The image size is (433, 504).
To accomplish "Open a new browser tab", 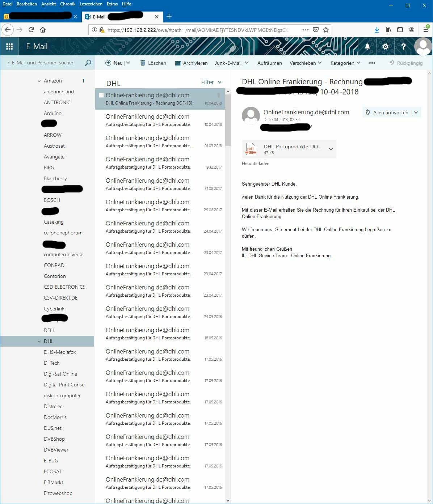I will pos(169,16).
